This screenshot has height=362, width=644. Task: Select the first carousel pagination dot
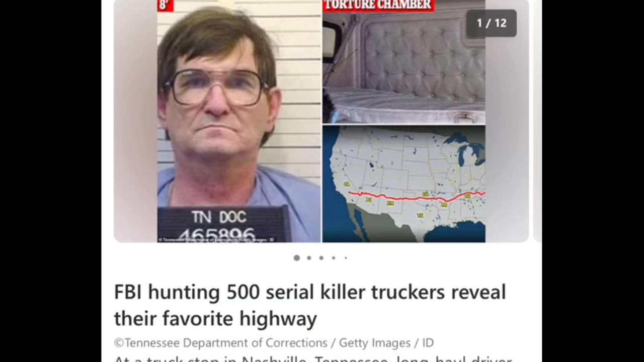coord(297,258)
